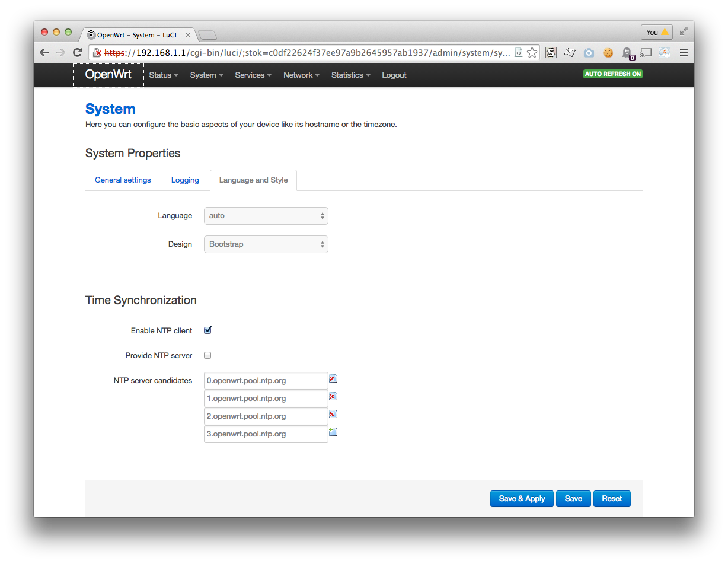Toggle fullscreen with the expand arrows icon
The width and height of the screenshot is (728, 564).
point(684,31)
